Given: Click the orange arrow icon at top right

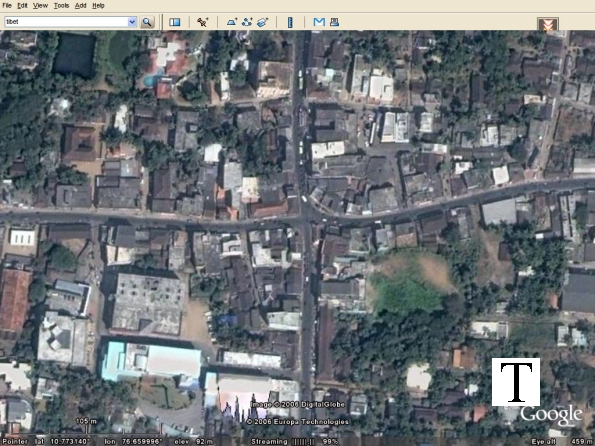Looking at the screenshot, I should (x=548, y=24).
